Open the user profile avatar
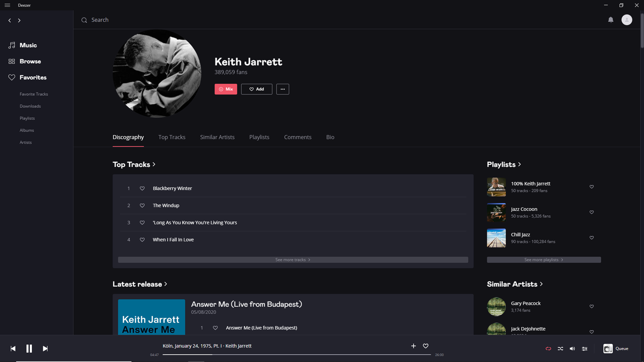Screen dimensions: 644x362 tap(627, 20)
